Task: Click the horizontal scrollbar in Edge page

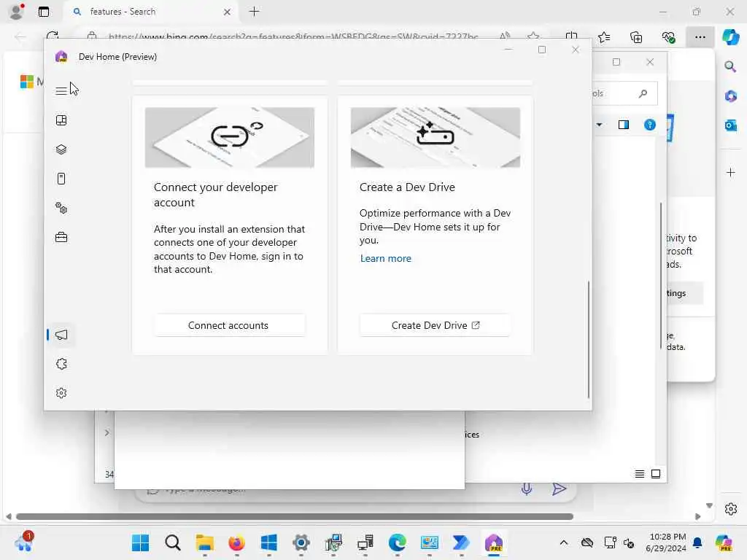Action: click(x=295, y=516)
